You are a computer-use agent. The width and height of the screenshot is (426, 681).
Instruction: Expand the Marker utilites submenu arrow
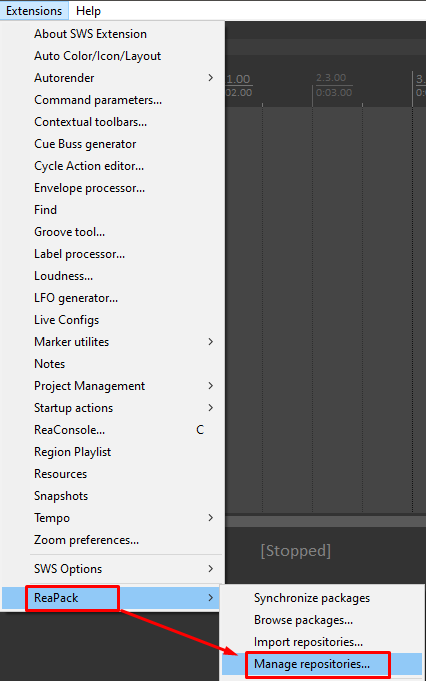point(211,342)
